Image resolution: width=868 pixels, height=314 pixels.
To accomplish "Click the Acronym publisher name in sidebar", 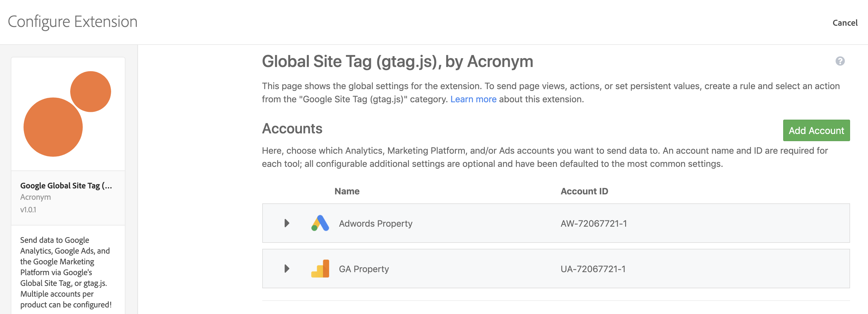I will (35, 197).
